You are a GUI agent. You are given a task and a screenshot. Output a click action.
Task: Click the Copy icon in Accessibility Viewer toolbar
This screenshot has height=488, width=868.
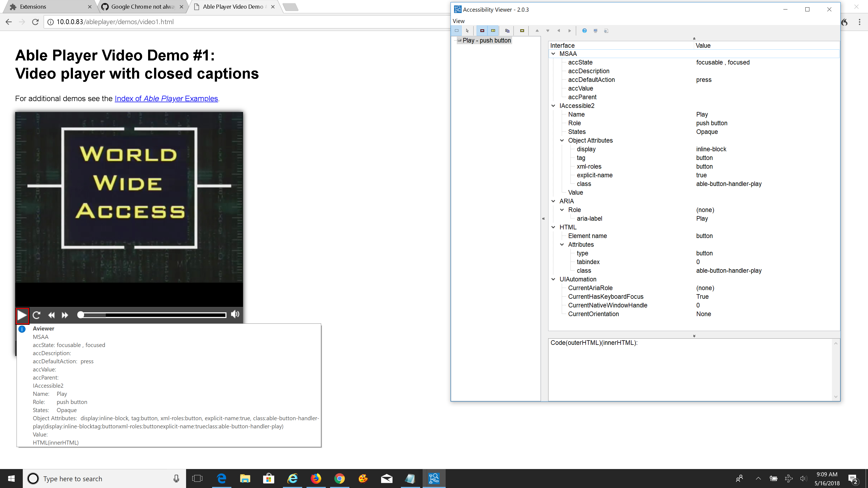pos(507,31)
